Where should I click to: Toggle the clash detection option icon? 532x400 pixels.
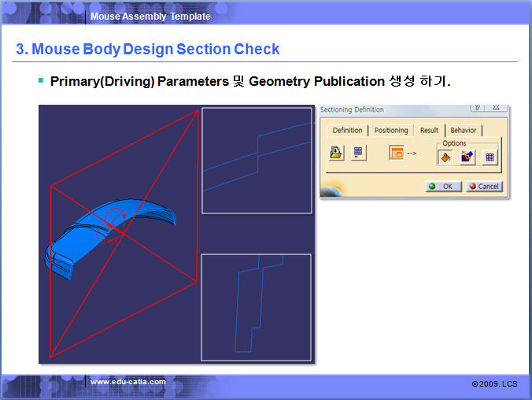(x=467, y=157)
